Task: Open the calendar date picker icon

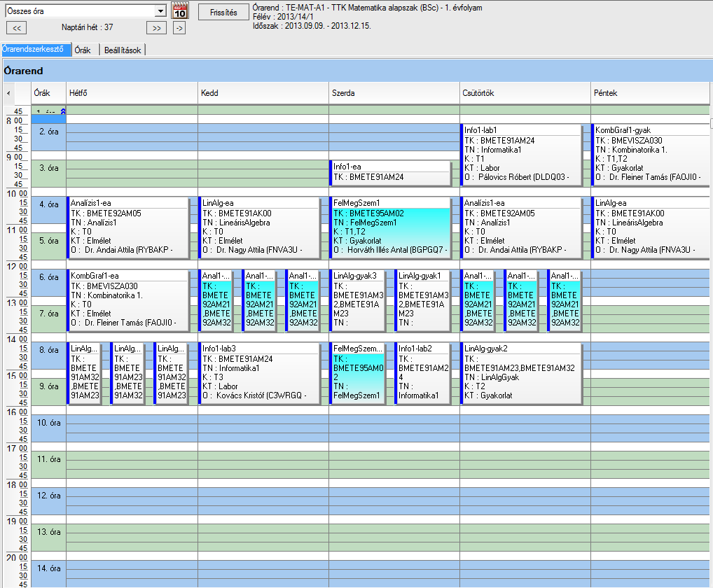Action: point(180,11)
